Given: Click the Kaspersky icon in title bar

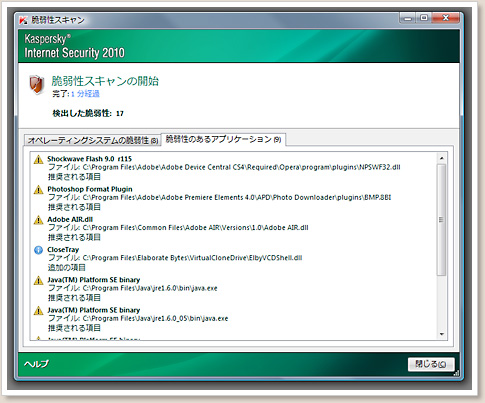Looking at the screenshot, I should pyautogui.click(x=23, y=20).
